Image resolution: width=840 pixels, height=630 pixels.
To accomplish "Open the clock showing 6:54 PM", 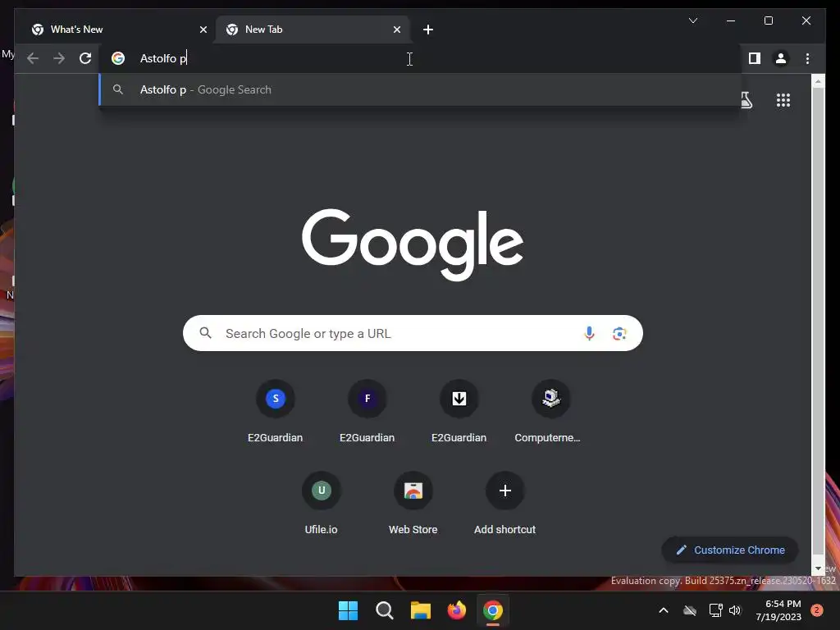I will pyautogui.click(x=778, y=610).
